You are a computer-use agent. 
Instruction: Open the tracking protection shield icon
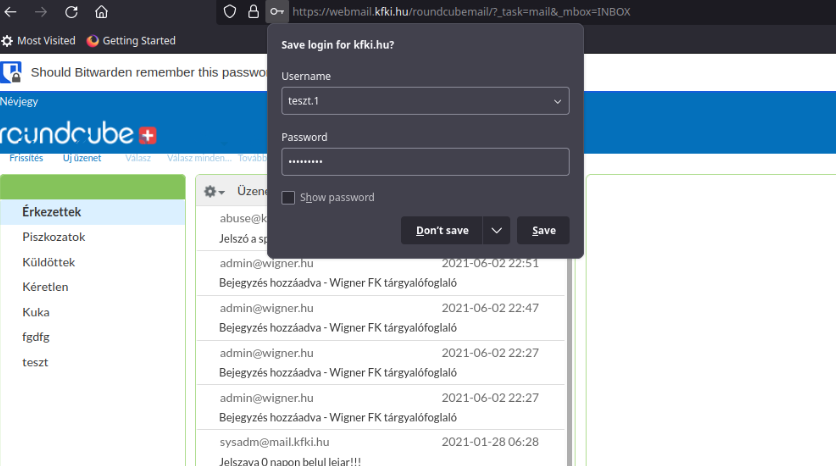pos(230,12)
